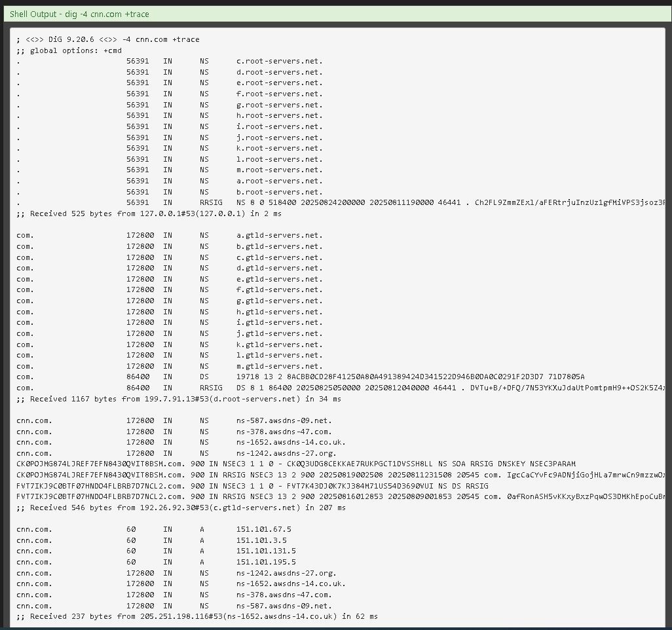Click the k.root-servers.net. NS row
Screen dimensions: 672x630
coord(170,148)
